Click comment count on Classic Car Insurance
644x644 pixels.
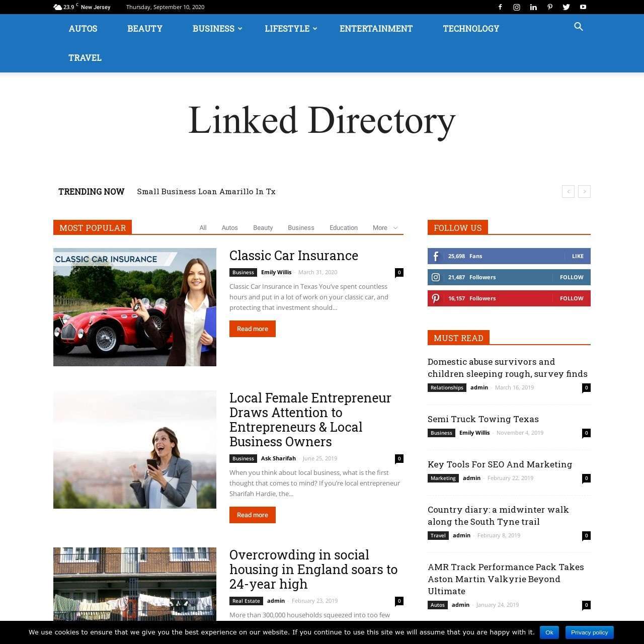(x=399, y=272)
